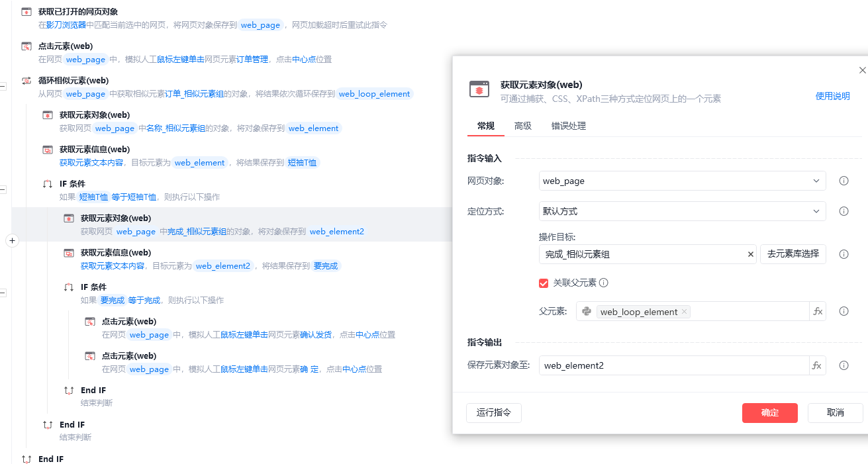This screenshot has width=868, height=464.
Task: Click the 确定 confirm button
Action: click(x=770, y=413)
